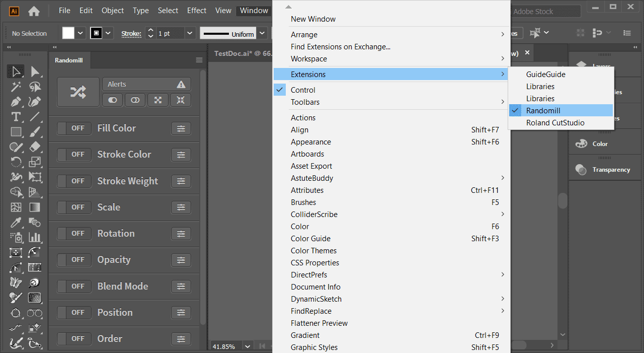Click the expand-all arrows icon in Randomill
The width and height of the screenshot is (644, 353).
(x=158, y=100)
